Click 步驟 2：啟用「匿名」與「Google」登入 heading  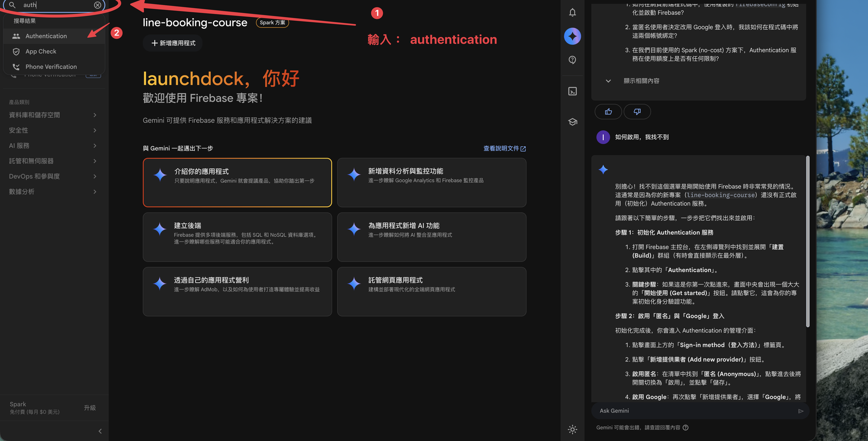(669, 316)
